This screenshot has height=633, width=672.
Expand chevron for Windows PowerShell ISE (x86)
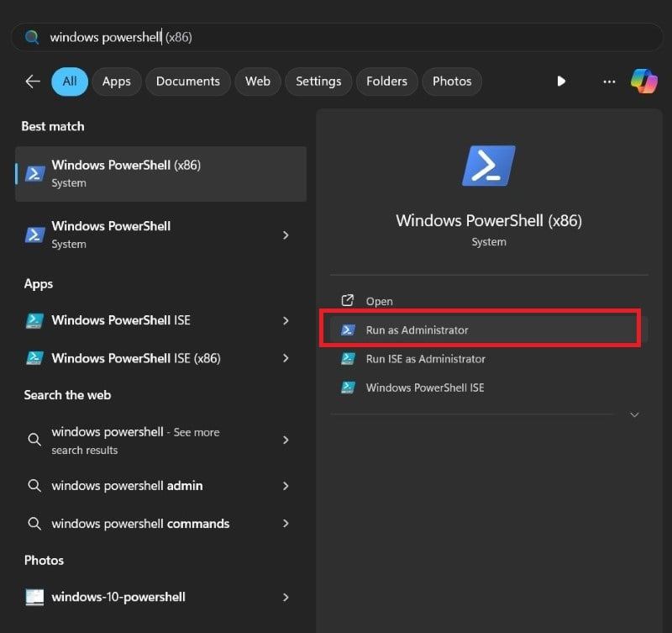286,358
